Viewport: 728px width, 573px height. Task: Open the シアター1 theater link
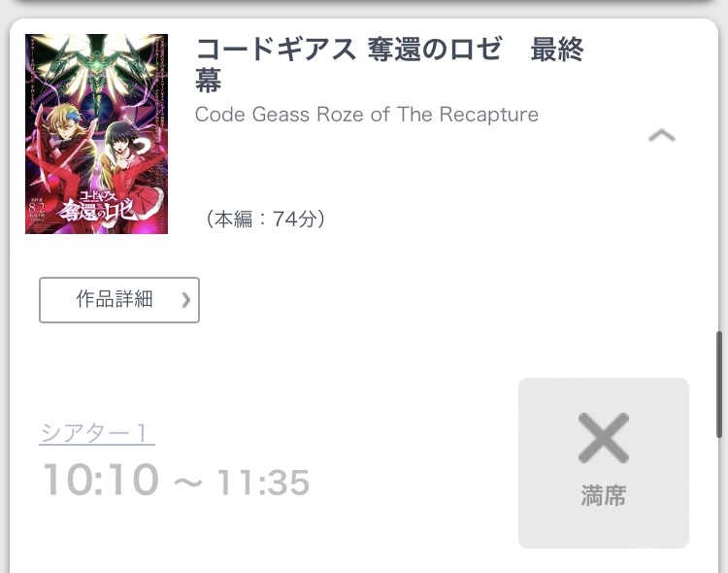(96, 433)
